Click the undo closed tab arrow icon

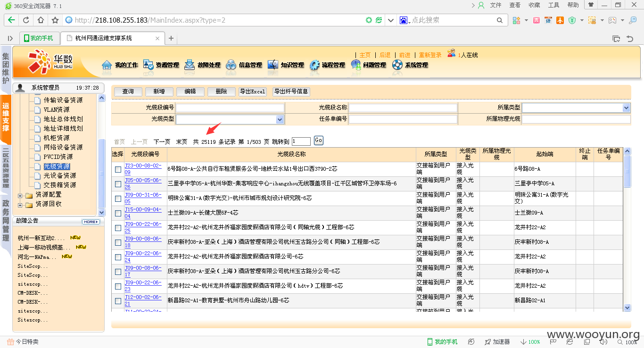[630, 38]
